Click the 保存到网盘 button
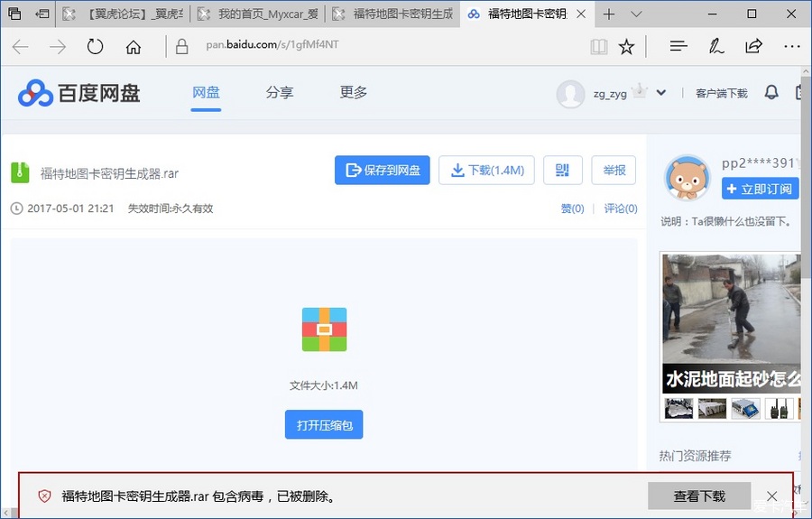 coord(383,170)
